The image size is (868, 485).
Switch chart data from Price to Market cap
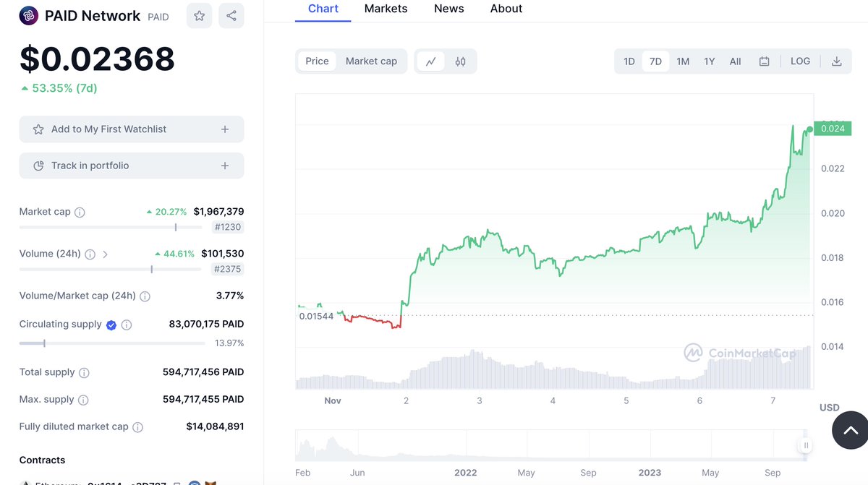[x=372, y=61]
